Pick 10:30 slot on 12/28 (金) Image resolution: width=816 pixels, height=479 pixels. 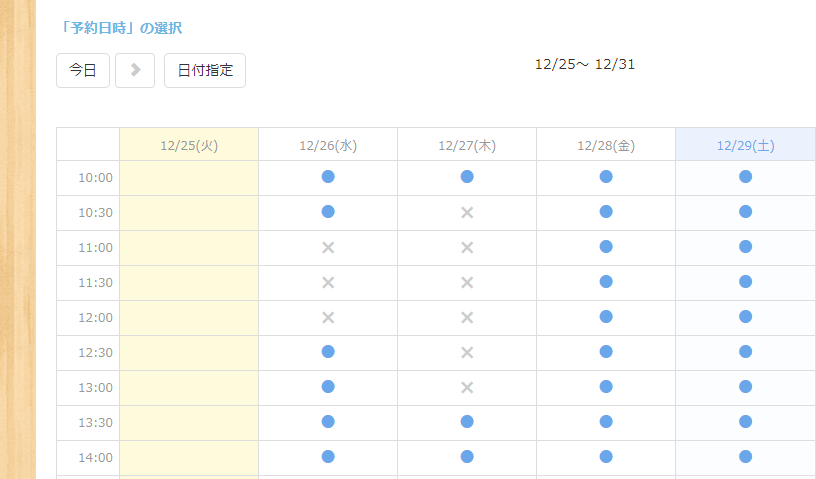(x=606, y=212)
